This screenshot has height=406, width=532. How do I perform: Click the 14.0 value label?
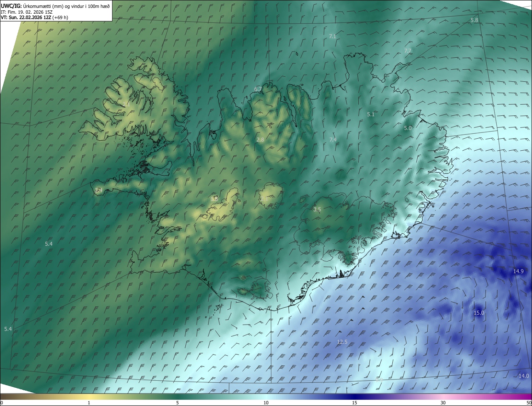click(524, 376)
